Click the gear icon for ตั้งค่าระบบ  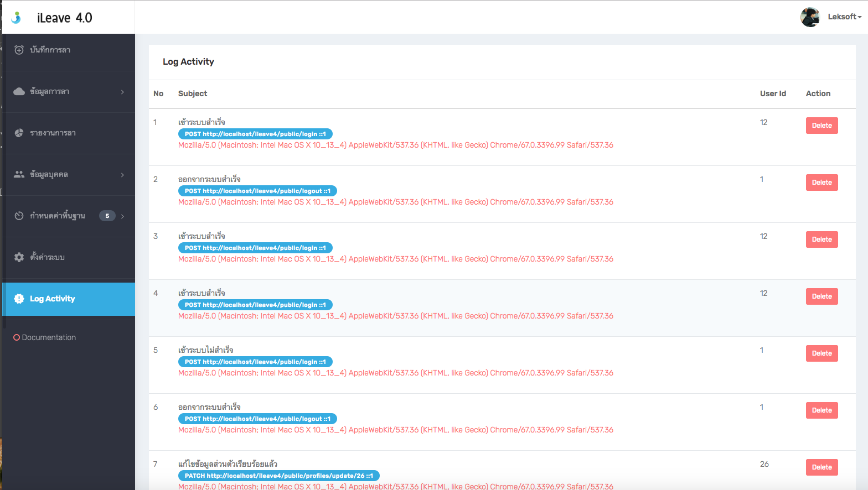(19, 257)
